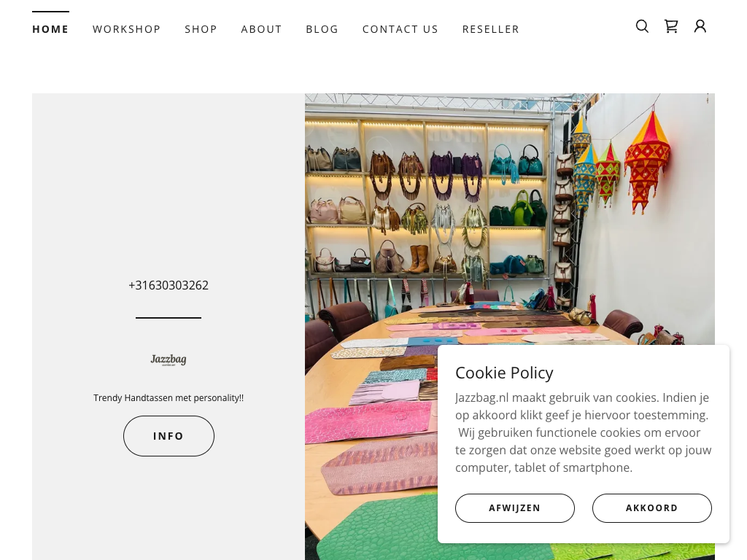Visit the BLOG page

(322, 29)
